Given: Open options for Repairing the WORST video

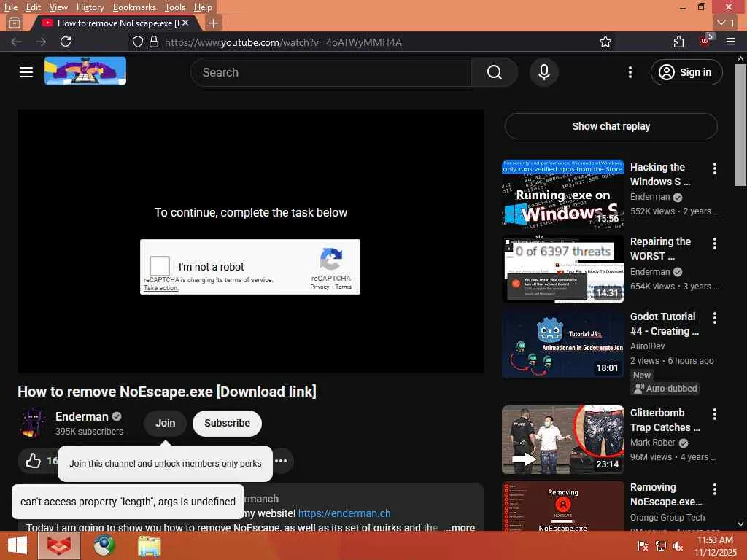Looking at the screenshot, I should (x=715, y=244).
